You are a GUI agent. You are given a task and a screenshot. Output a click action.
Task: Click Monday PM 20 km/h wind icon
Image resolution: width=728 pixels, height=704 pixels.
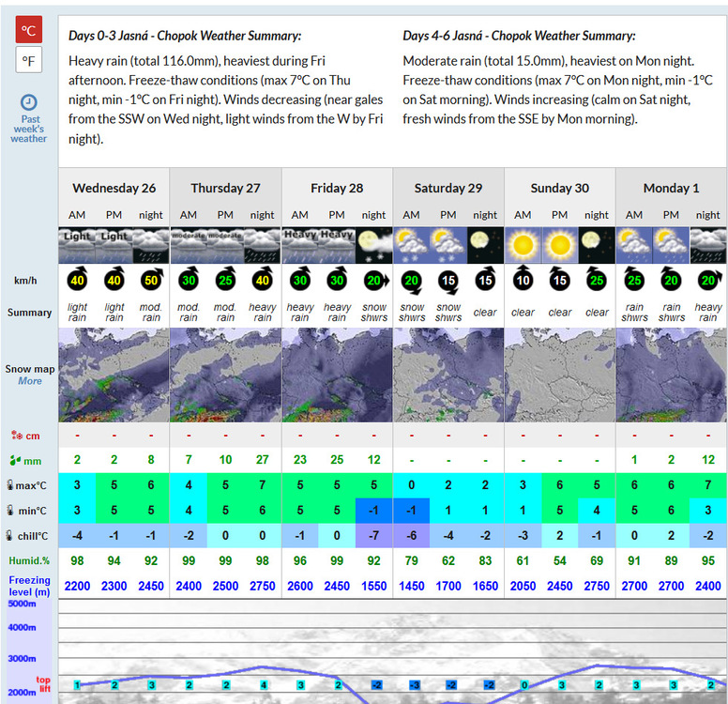click(671, 280)
